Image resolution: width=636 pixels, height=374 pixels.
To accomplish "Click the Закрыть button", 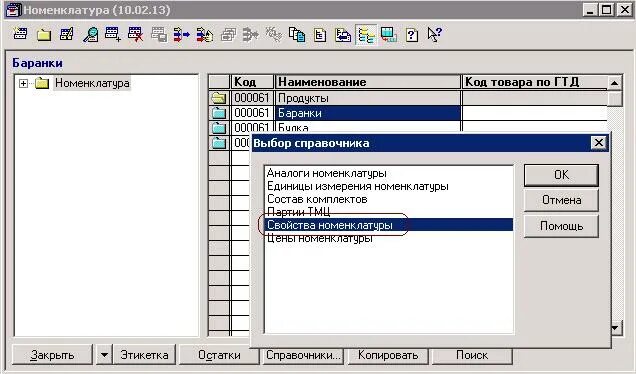I will (52, 355).
